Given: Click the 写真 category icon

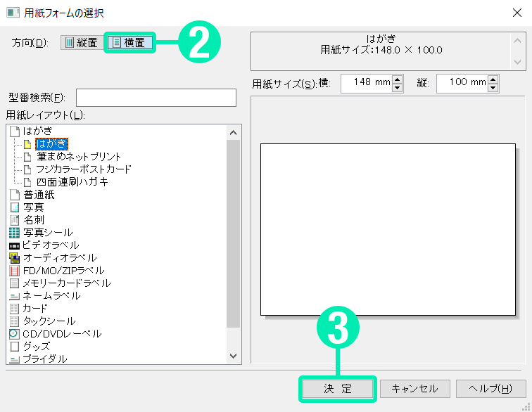Looking at the screenshot, I should (x=15, y=207).
